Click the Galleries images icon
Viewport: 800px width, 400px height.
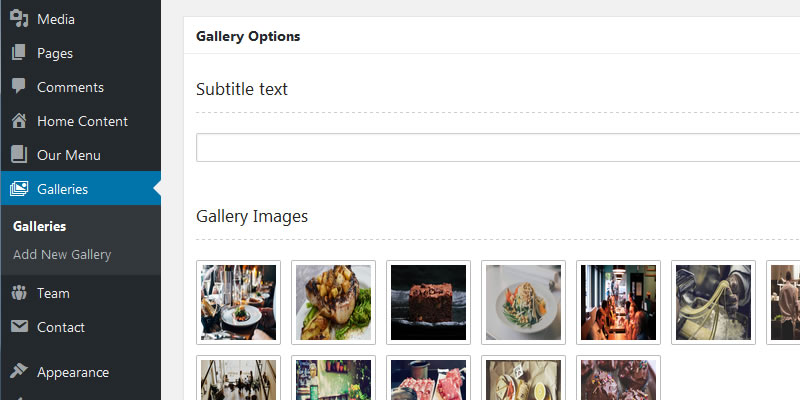tap(19, 189)
